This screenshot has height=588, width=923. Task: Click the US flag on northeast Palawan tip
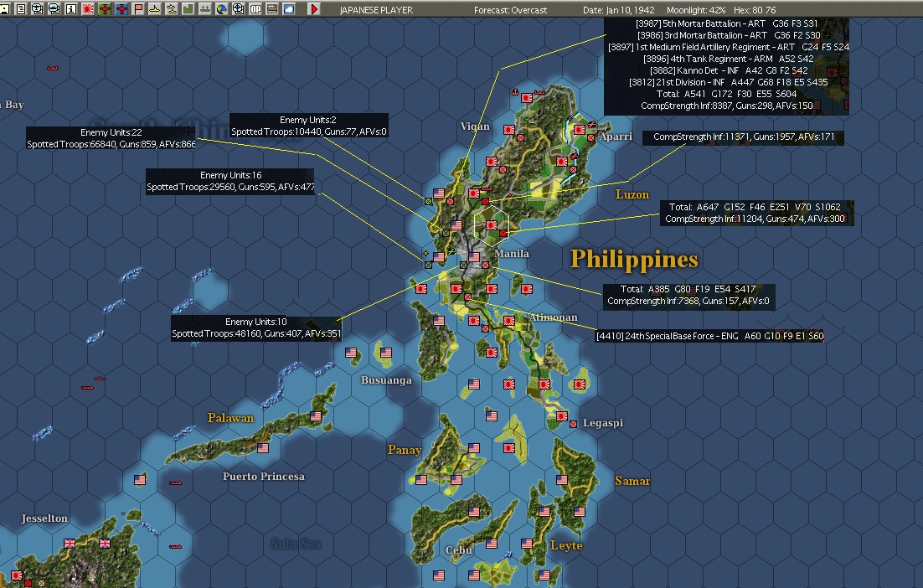tap(316, 416)
